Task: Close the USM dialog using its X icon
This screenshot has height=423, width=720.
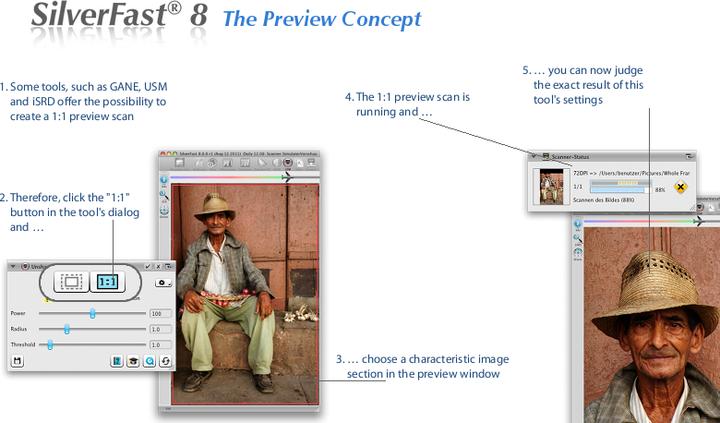Action: [x=158, y=266]
